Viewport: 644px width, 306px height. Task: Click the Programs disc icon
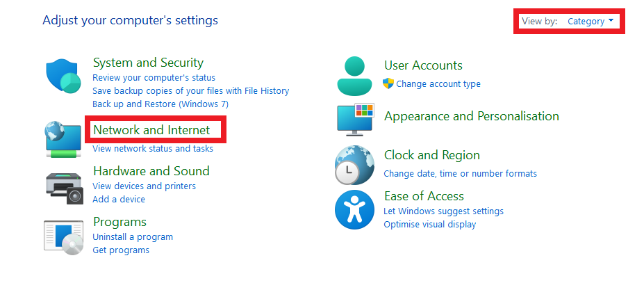[63, 237]
